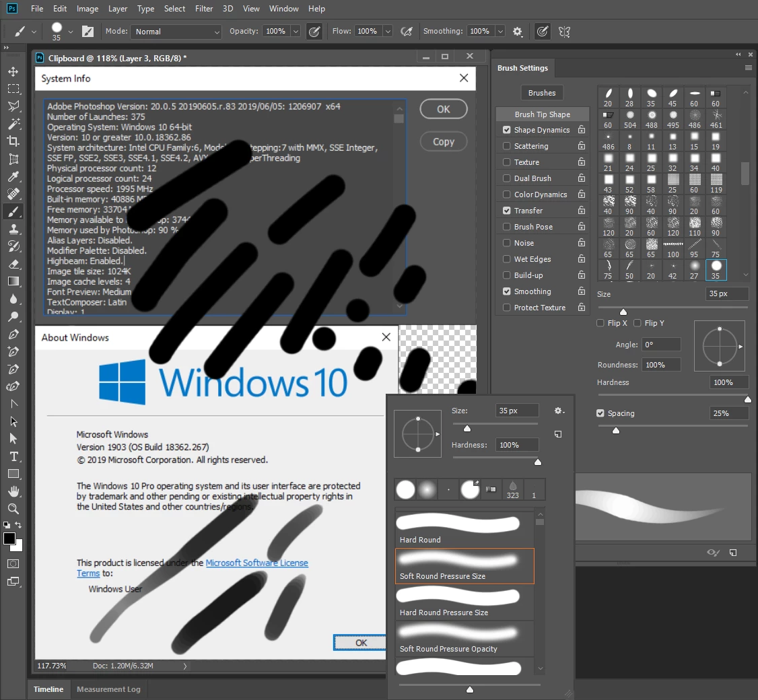This screenshot has height=700, width=758.
Task: Select the Horizontal Type tool
Action: point(13,456)
